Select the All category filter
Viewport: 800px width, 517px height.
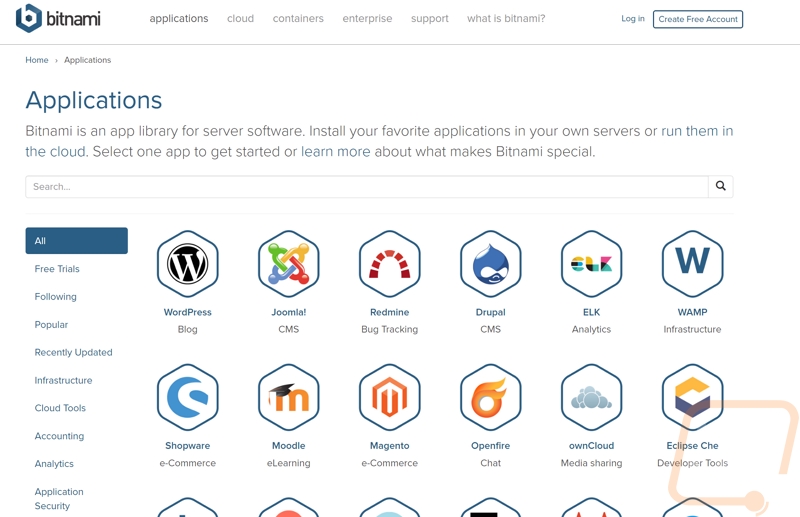[x=77, y=240]
